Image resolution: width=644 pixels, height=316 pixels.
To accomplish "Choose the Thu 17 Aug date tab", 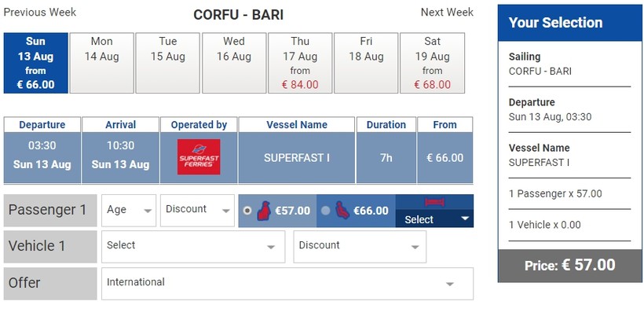I will tap(299, 63).
